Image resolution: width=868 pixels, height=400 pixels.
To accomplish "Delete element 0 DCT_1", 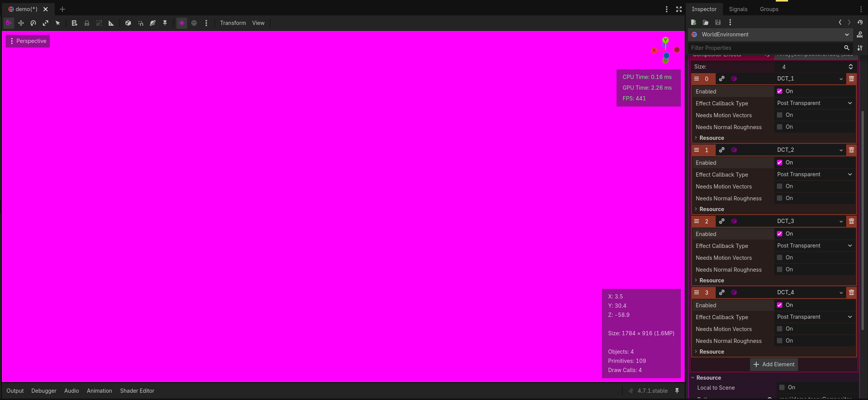I will (x=852, y=79).
